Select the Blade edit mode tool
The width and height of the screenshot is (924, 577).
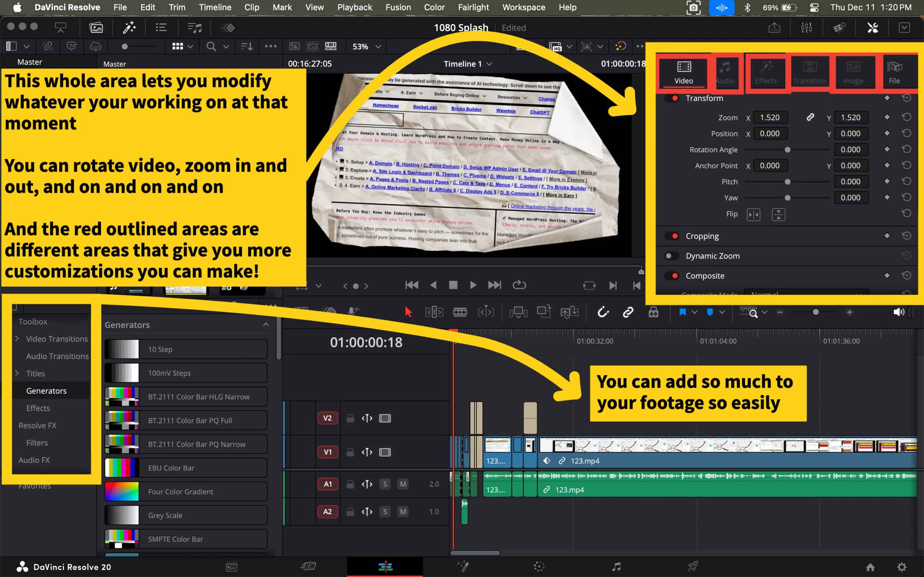tap(460, 313)
